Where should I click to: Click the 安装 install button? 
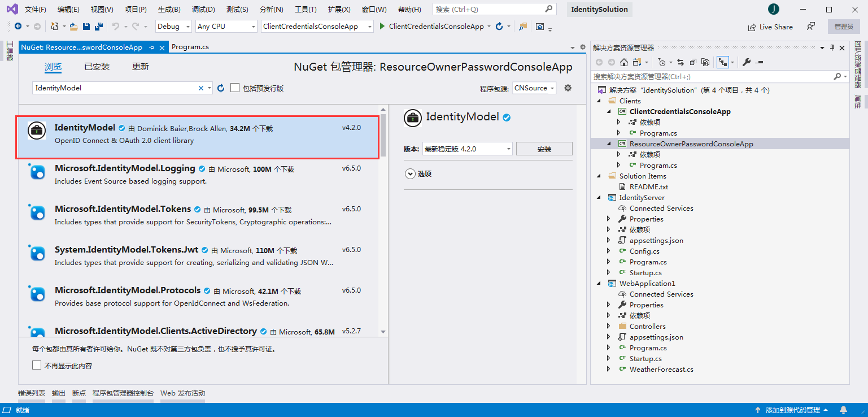(544, 149)
